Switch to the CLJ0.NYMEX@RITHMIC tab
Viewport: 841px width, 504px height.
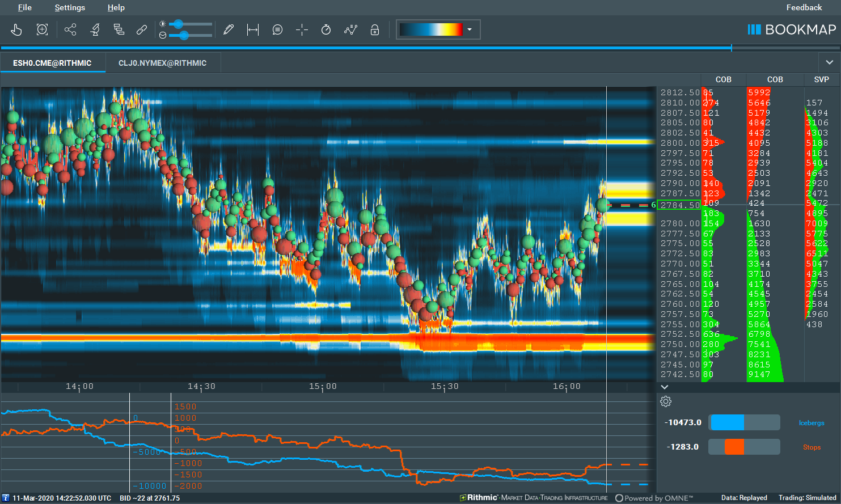point(162,63)
